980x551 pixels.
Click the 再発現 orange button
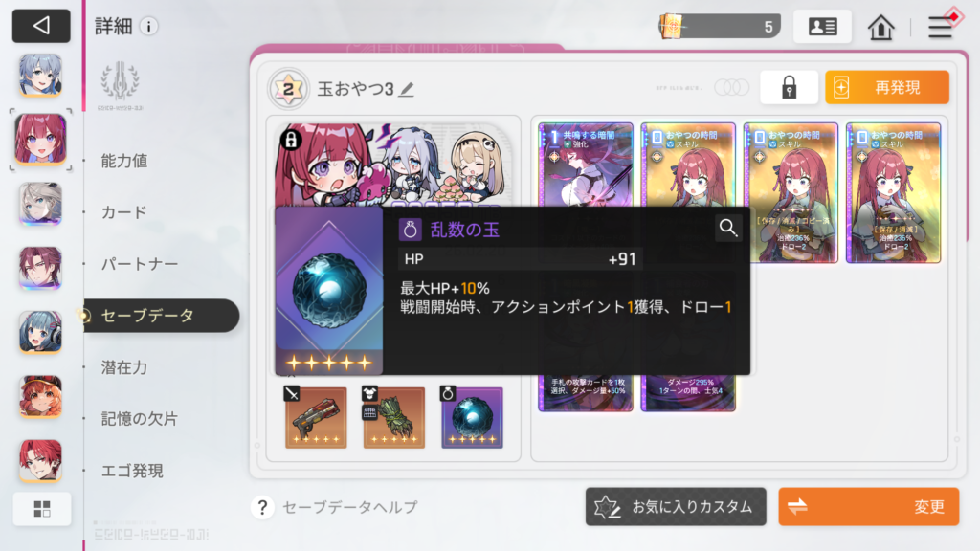pos(887,87)
